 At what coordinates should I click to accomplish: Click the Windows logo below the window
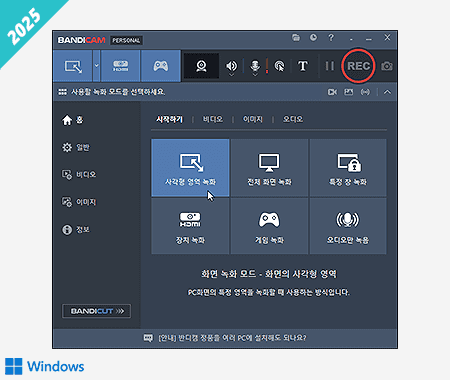click(x=14, y=366)
